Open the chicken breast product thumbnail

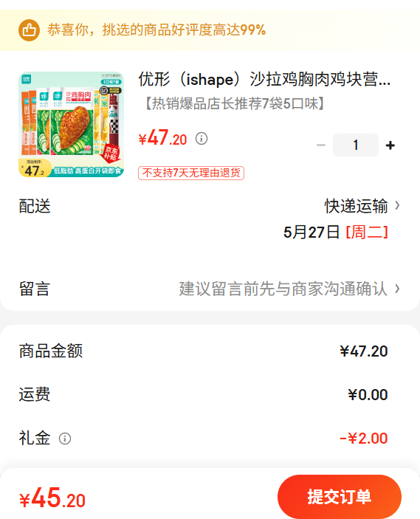[71, 125]
